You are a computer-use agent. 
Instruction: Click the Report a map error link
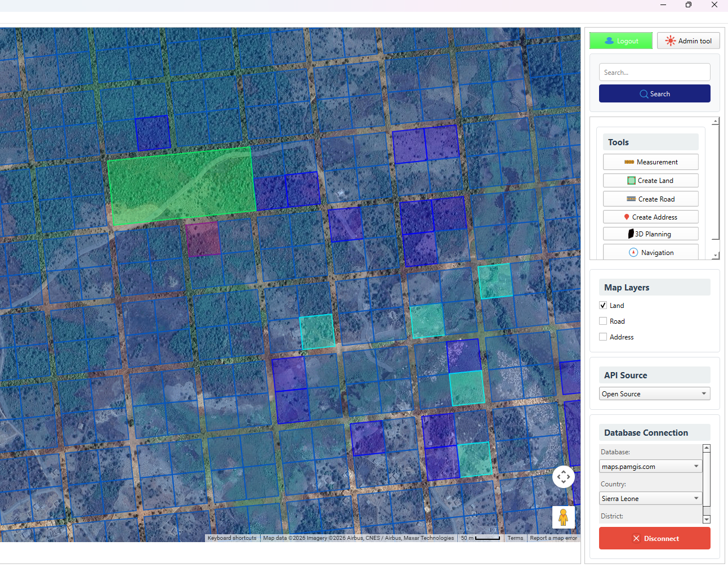pyautogui.click(x=553, y=538)
